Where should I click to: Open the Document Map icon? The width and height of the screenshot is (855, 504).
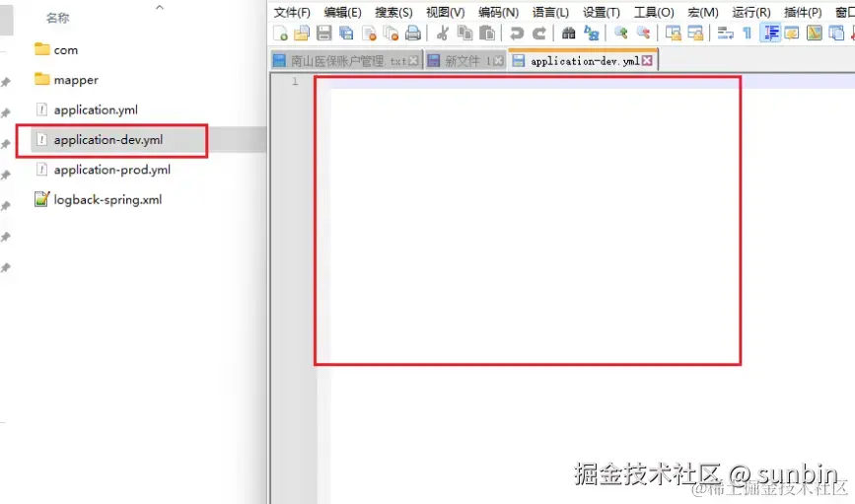pos(815,34)
